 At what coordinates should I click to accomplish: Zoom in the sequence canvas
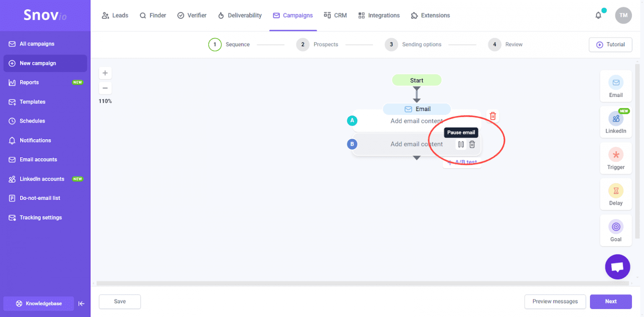pyautogui.click(x=105, y=73)
